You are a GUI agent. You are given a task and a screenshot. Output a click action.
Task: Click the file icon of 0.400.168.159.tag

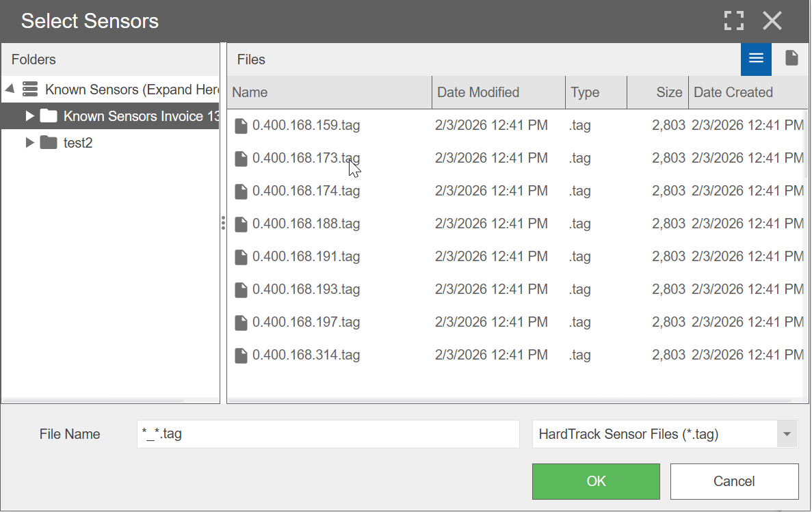[241, 126]
